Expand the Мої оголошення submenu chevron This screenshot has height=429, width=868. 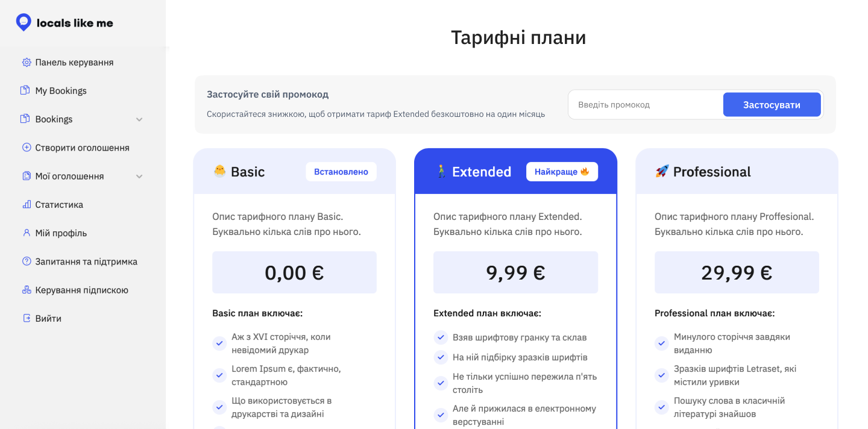point(139,177)
